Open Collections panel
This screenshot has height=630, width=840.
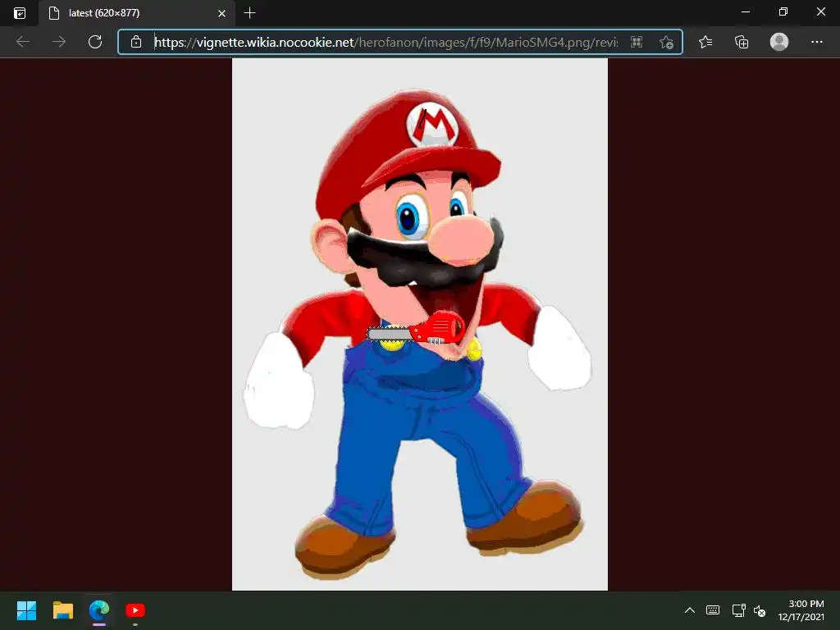click(742, 42)
